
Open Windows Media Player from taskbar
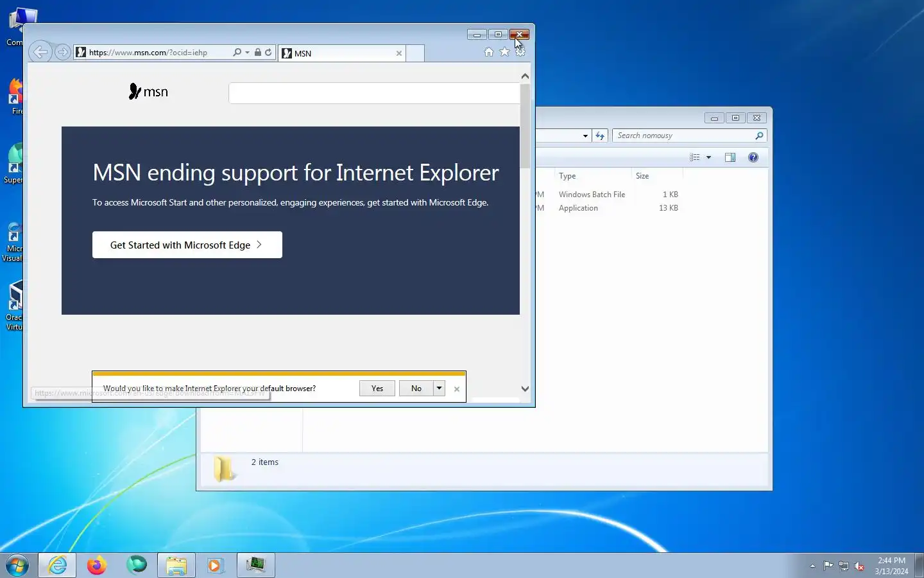pos(215,565)
